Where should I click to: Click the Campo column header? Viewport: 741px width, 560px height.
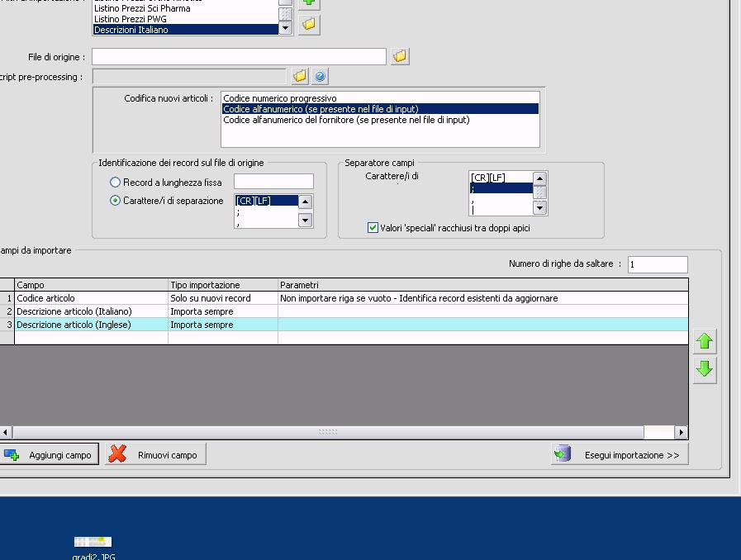pyautogui.click(x=91, y=285)
